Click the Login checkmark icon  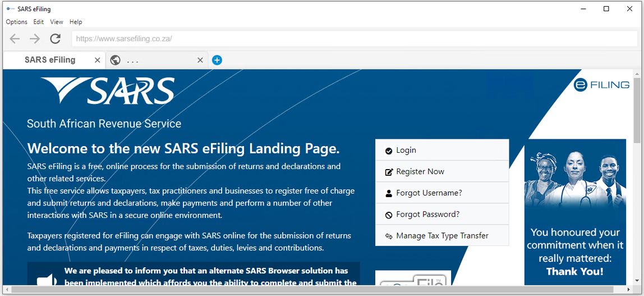pos(389,151)
